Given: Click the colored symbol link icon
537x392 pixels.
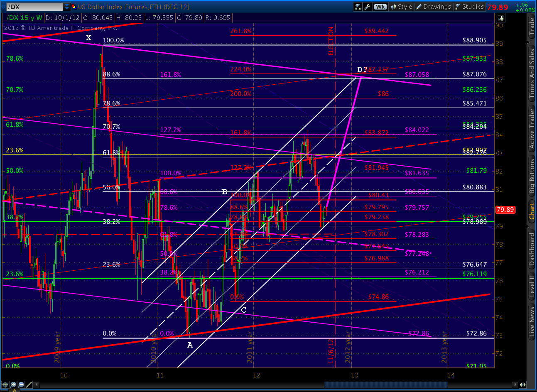Looking at the screenshot, I should (x=74, y=7).
